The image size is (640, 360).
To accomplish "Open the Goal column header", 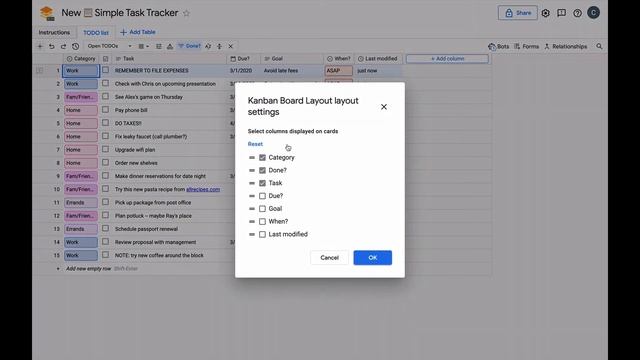I will (x=292, y=59).
